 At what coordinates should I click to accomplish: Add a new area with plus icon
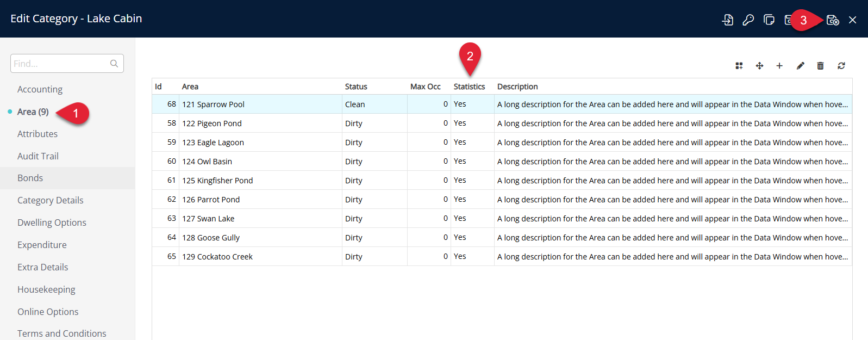(779, 66)
